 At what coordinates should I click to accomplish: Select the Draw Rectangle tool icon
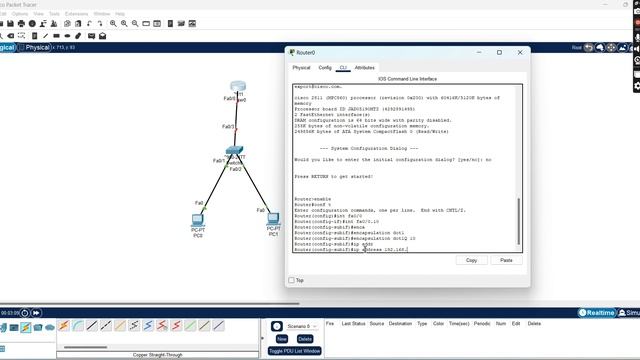[x=56, y=36]
